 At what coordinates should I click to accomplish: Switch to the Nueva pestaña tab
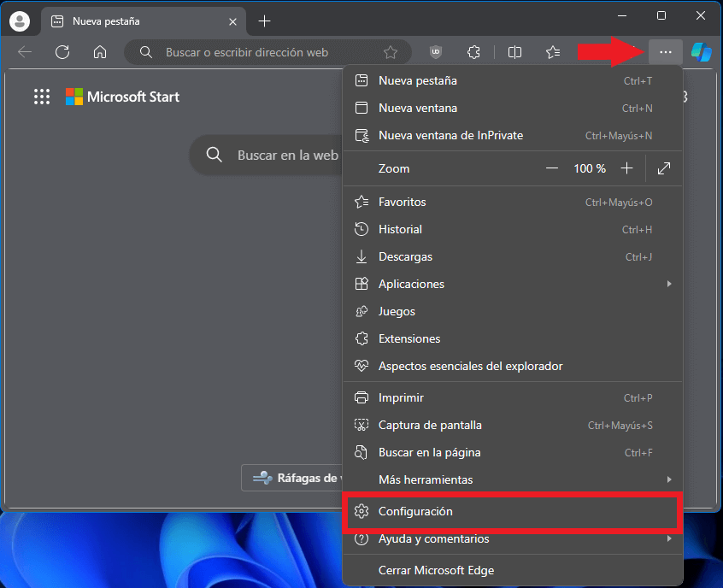[x=144, y=21]
